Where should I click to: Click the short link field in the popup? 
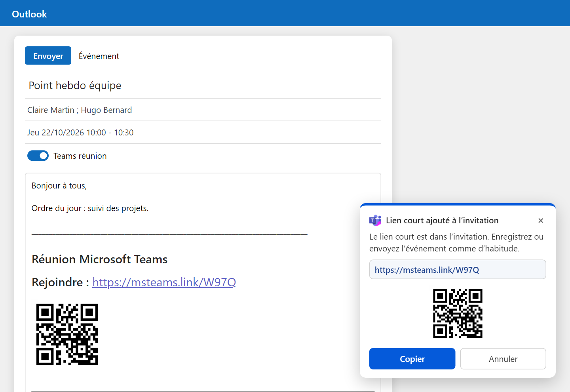click(458, 269)
